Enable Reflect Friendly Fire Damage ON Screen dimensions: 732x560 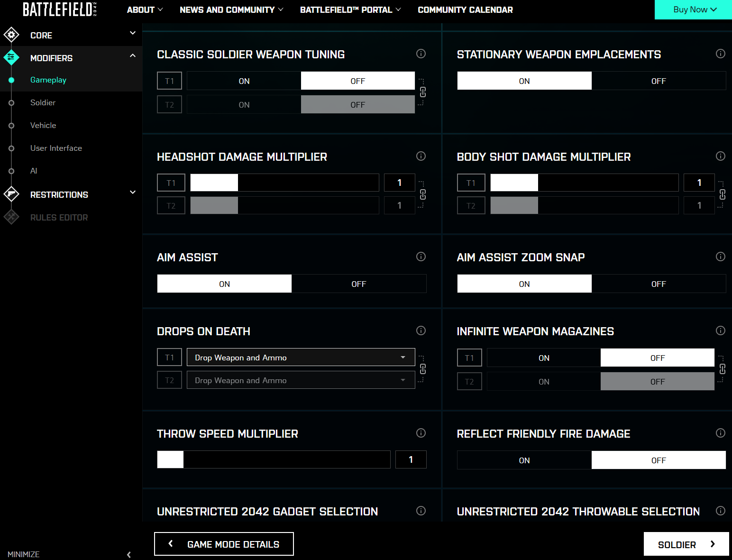(524, 460)
